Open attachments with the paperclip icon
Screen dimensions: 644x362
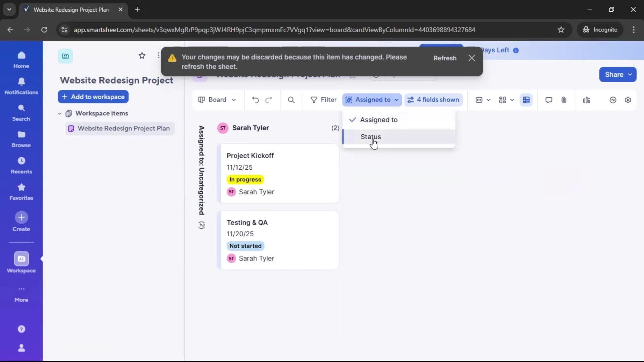coord(564,100)
